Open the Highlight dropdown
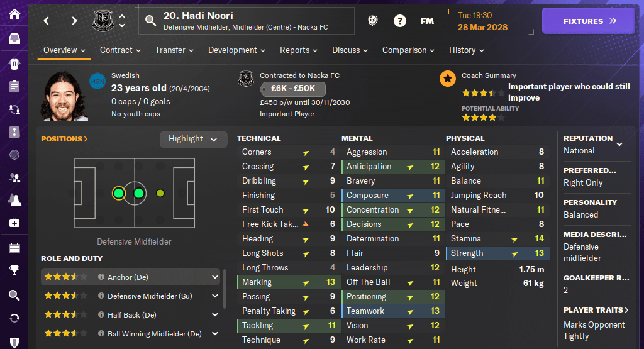Screen dimensions: 644x349 [x=193, y=139]
